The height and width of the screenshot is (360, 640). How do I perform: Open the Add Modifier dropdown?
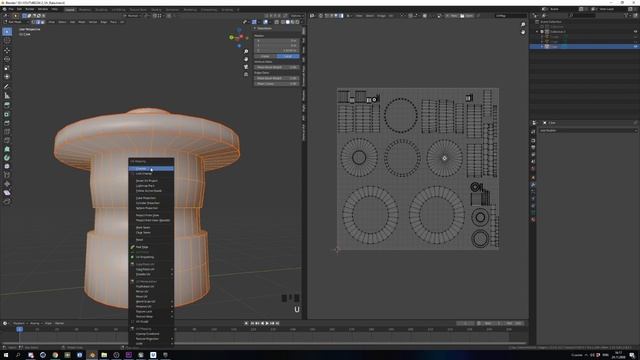(588, 130)
